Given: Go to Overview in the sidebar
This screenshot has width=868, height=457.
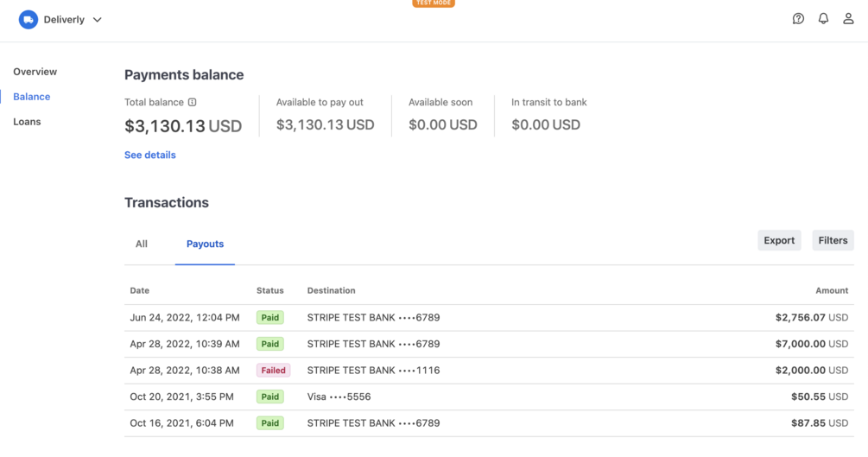Looking at the screenshot, I should coord(35,72).
